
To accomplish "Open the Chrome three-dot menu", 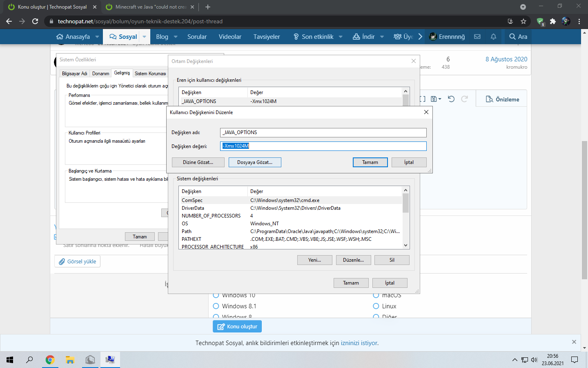I will click(579, 21).
